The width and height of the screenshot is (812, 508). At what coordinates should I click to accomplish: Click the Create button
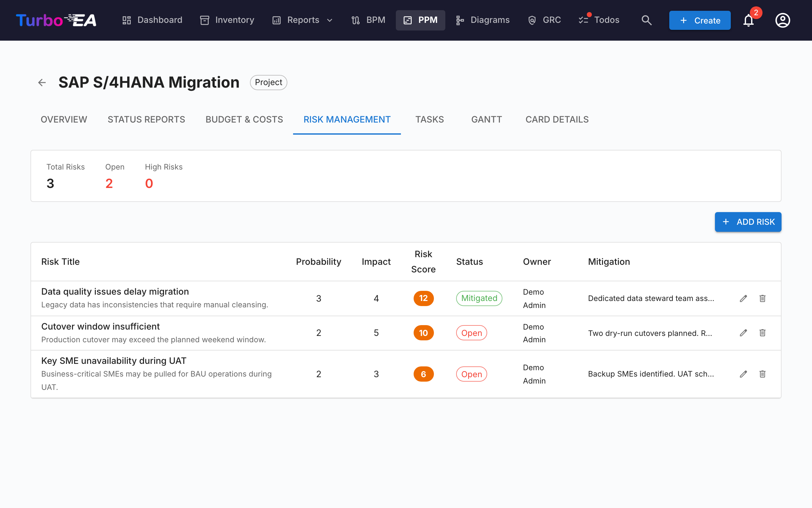(700, 20)
